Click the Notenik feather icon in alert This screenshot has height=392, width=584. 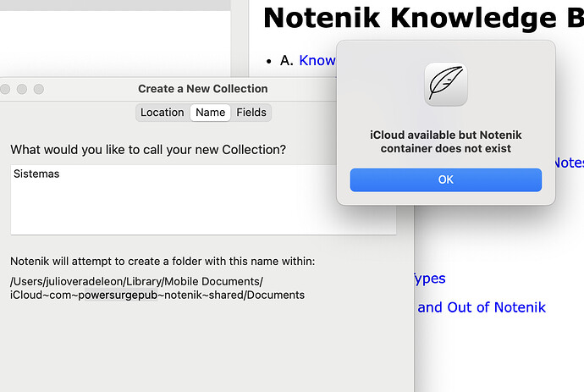pos(446,84)
